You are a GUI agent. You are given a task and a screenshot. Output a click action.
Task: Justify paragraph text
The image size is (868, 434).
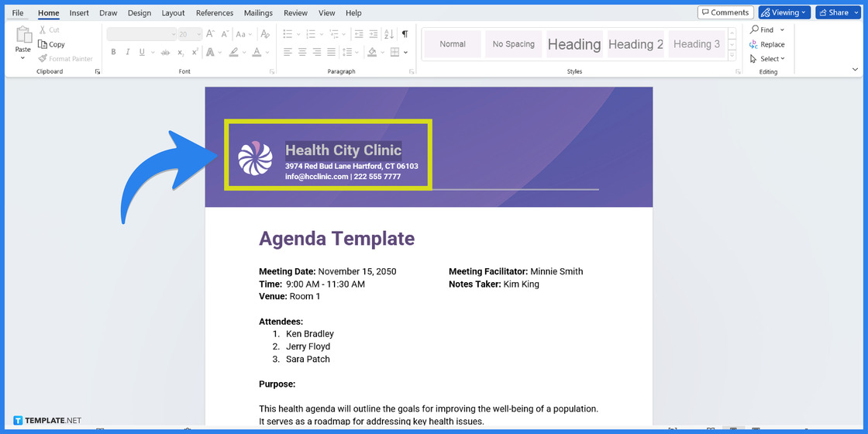click(x=331, y=53)
